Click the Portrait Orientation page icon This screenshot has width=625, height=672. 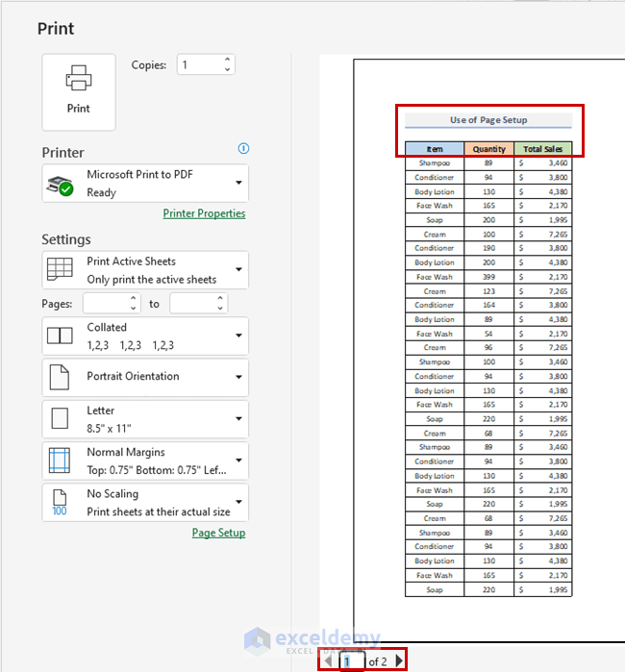pyautogui.click(x=60, y=377)
